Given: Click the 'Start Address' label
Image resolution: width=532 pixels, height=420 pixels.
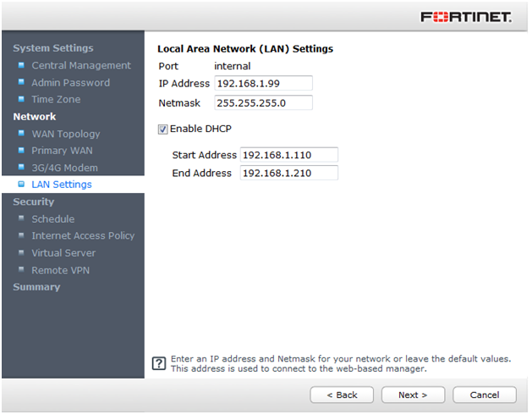Looking at the screenshot, I should 204,155.
